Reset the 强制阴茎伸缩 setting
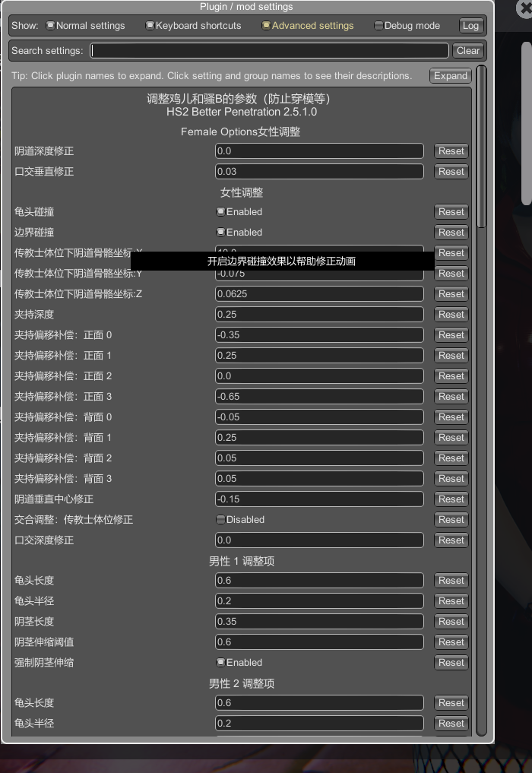532x773 pixels. point(451,663)
